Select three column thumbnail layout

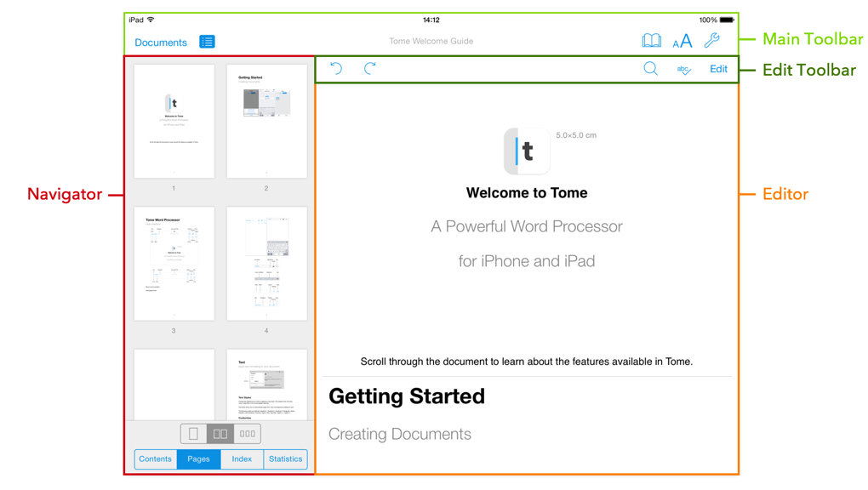pyautogui.click(x=248, y=434)
